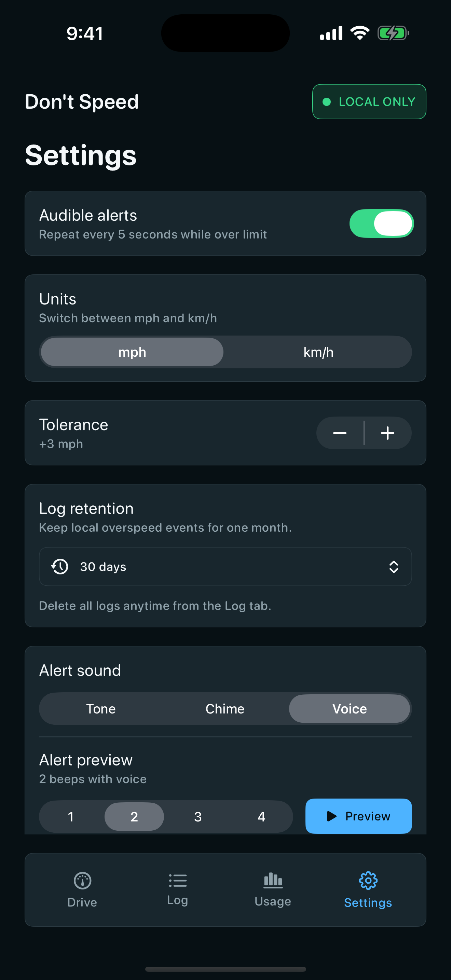Image resolution: width=451 pixels, height=980 pixels.
Task: Set beep count to 4
Action: pos(261,816)
